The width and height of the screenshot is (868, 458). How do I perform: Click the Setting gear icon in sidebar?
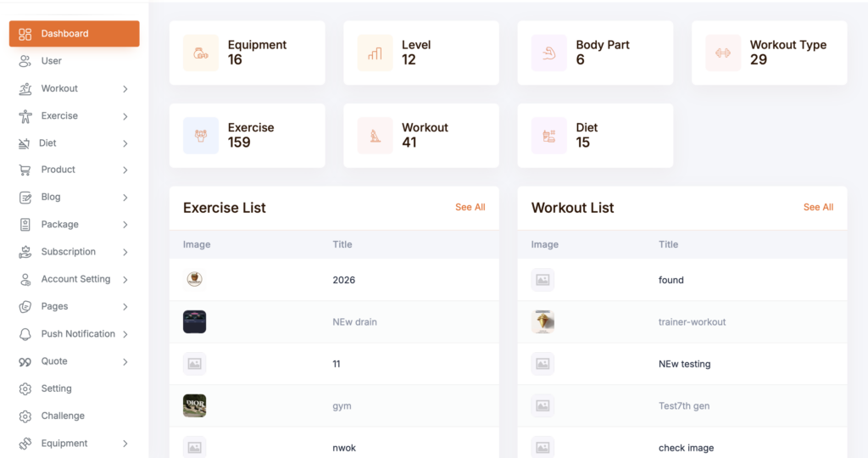[25, 388]
